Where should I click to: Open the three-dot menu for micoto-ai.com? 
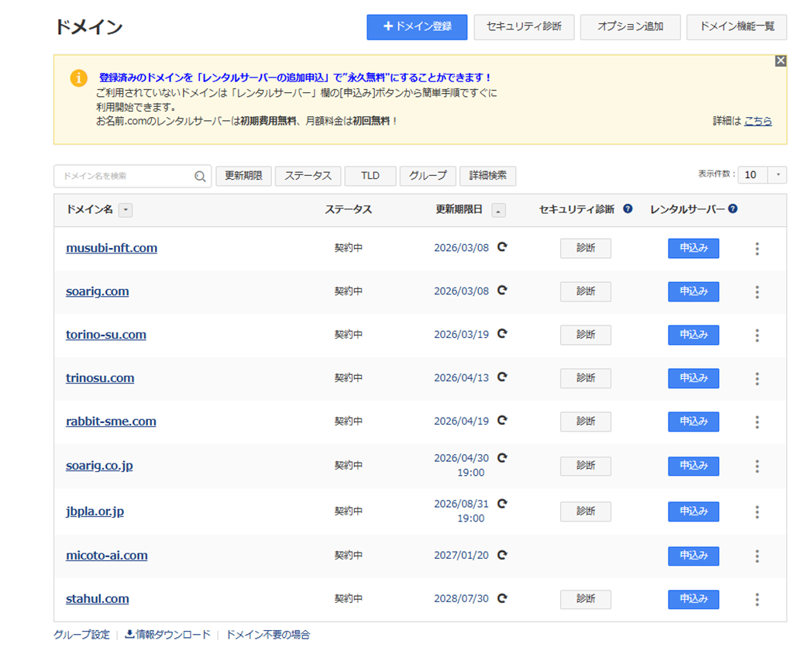tap(757, 556)
